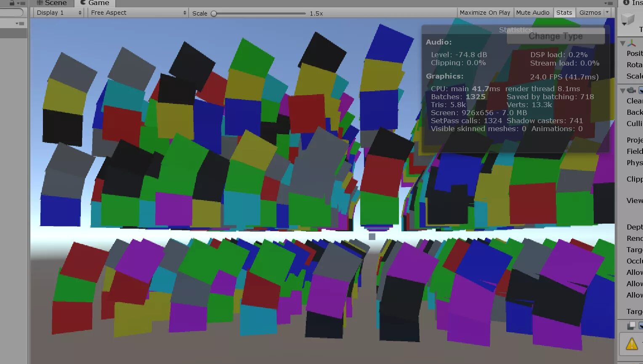Viewport: 643px width, 364px height.
Task: Toggle Mute Audio in Game view
Action: click(533, 13)
